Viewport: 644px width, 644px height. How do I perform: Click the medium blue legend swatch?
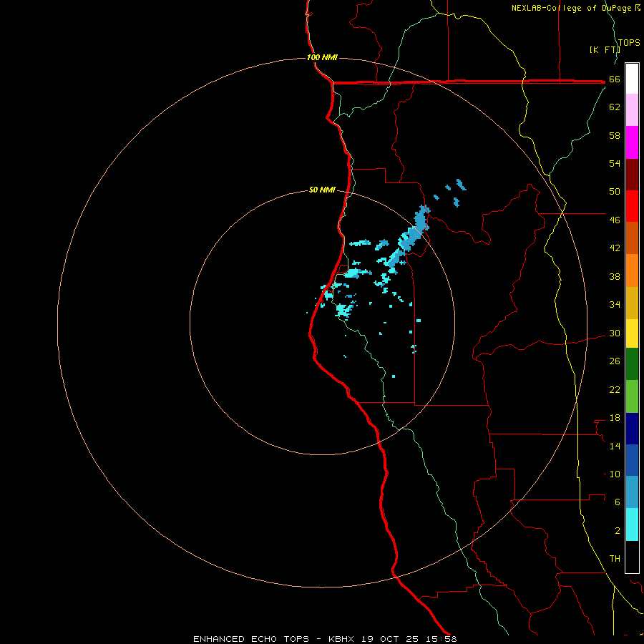[632, 460]
